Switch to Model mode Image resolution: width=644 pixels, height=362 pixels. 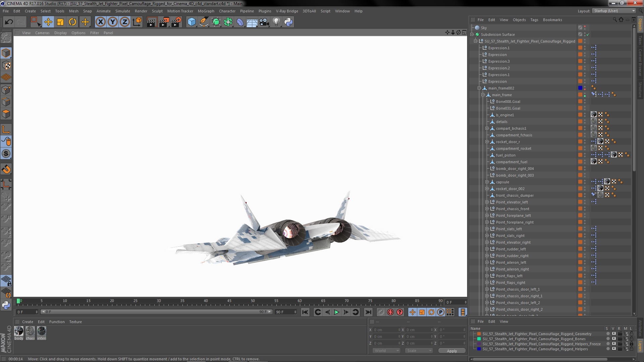[x=6, y=53]
